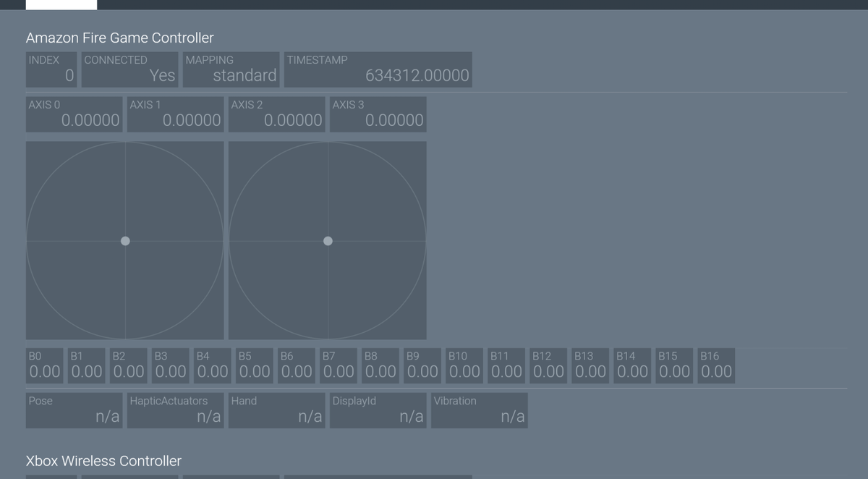This screenshot has width=868, height=479.
Task: Select the white active tab at top
Action: 61,4
